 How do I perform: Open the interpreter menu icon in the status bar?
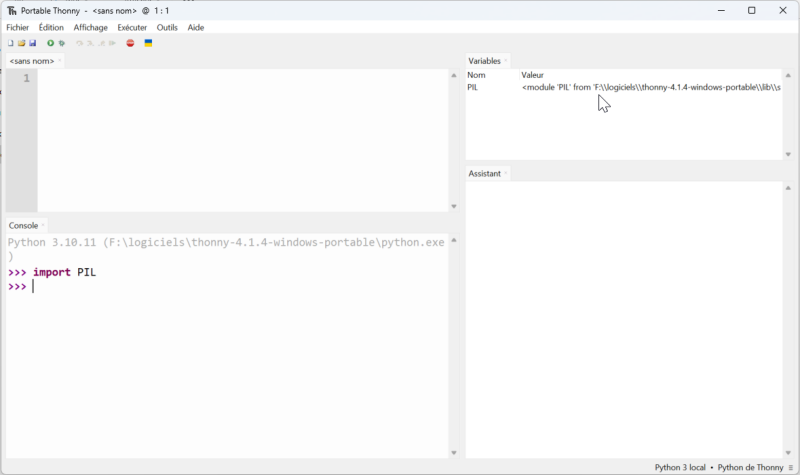(791, 467)
